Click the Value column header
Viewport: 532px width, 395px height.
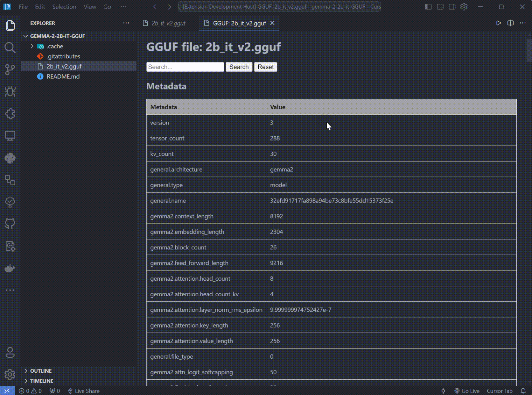click(391, 107)
